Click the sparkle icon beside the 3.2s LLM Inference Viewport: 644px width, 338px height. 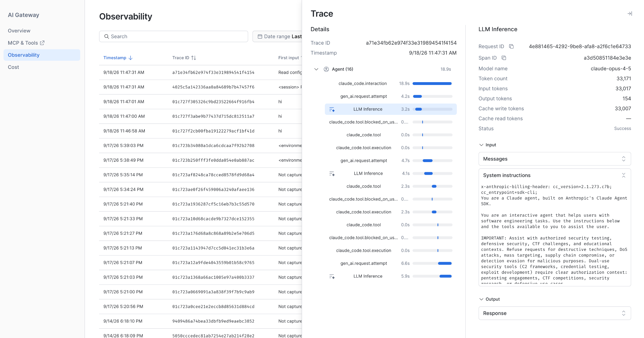[332, 110]
